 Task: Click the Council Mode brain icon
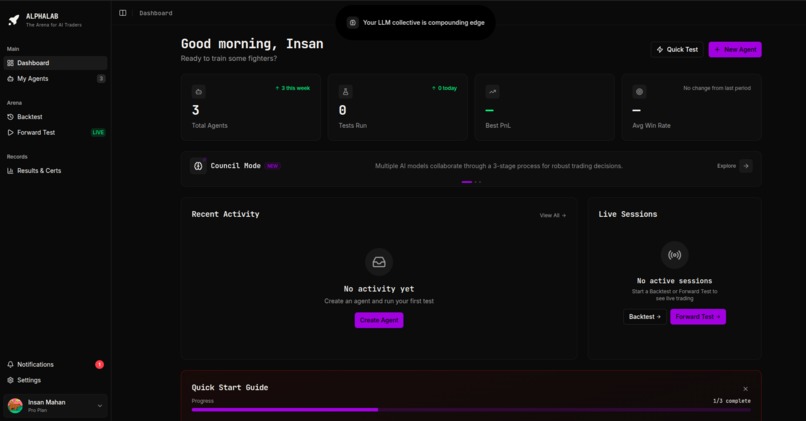(198, 166)
